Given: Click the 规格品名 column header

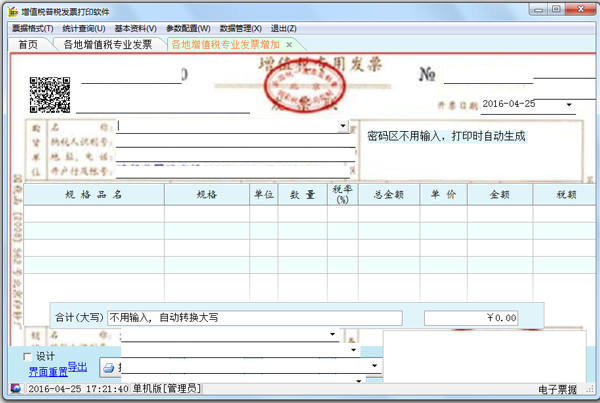Looking at the screenshot, I should click(x=94, y=194).
